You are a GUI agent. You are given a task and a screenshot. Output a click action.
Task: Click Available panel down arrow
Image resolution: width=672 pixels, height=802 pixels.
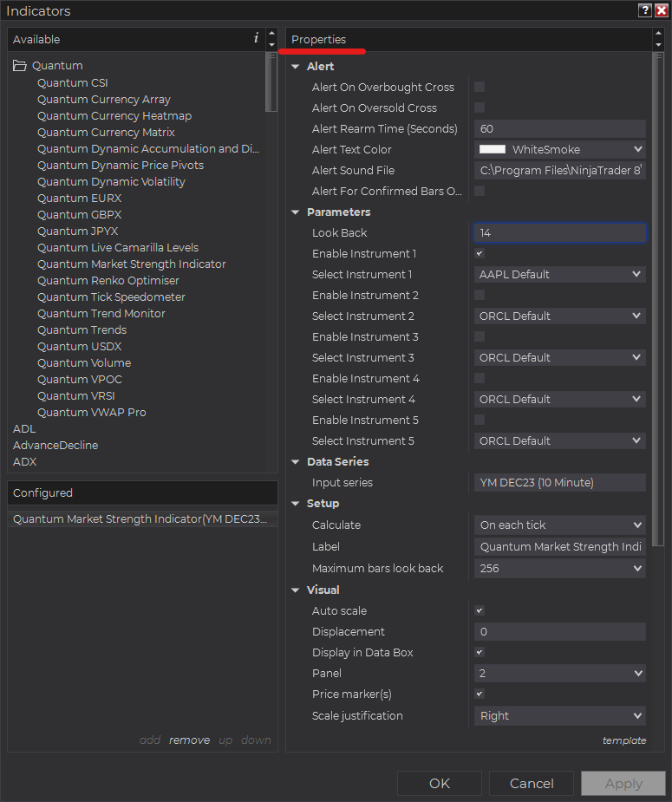(x=271, y=45)
